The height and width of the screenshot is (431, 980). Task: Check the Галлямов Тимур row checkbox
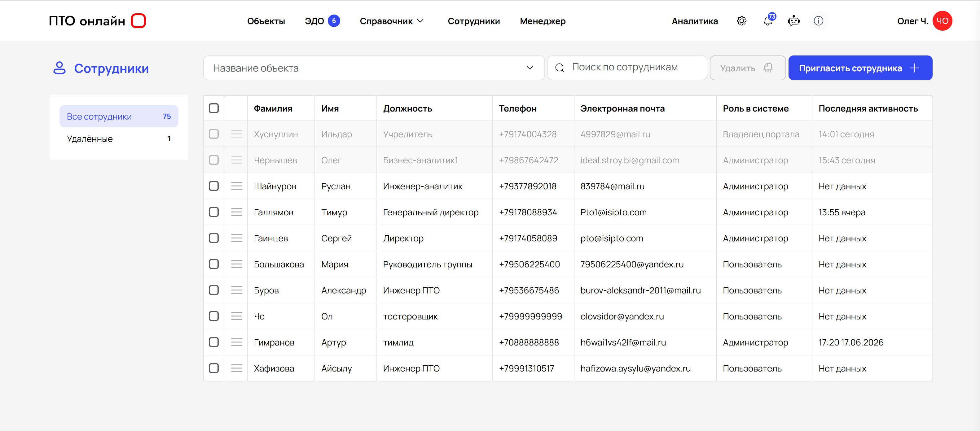point(214,212)
